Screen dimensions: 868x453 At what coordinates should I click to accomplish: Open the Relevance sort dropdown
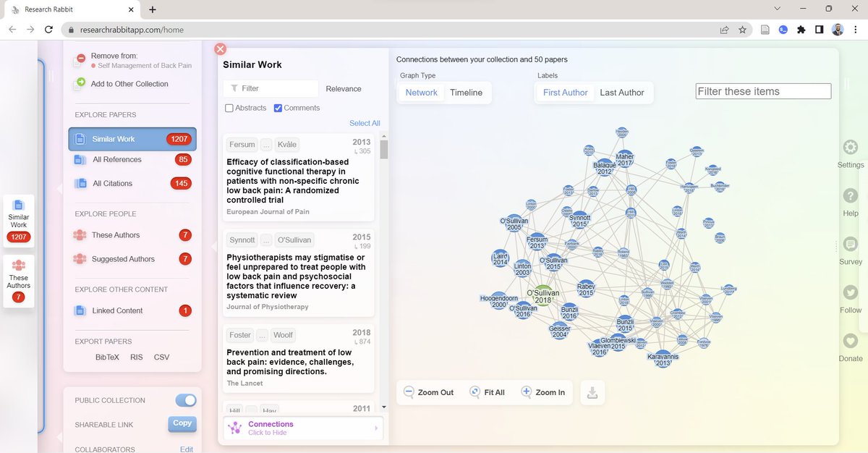point(344,88)
